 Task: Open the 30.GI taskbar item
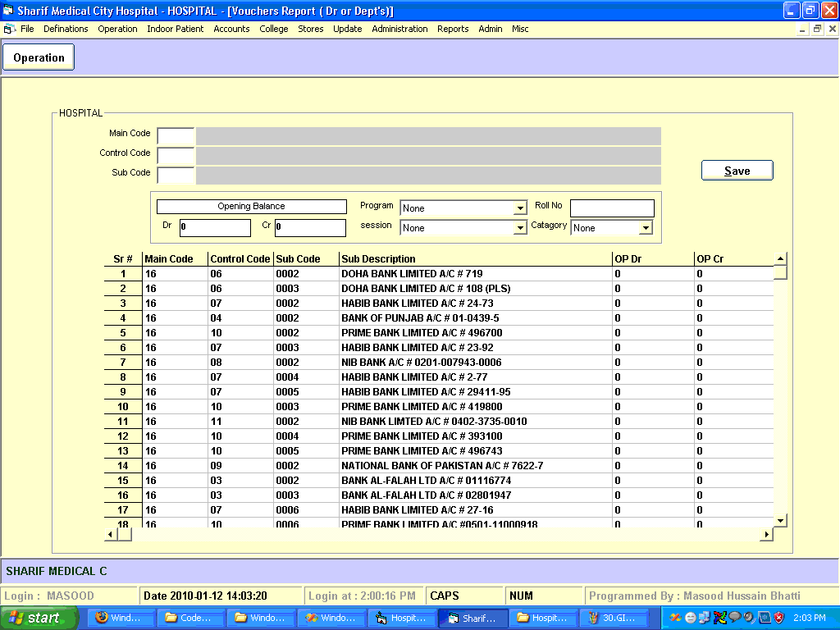[x=614, y=619]
